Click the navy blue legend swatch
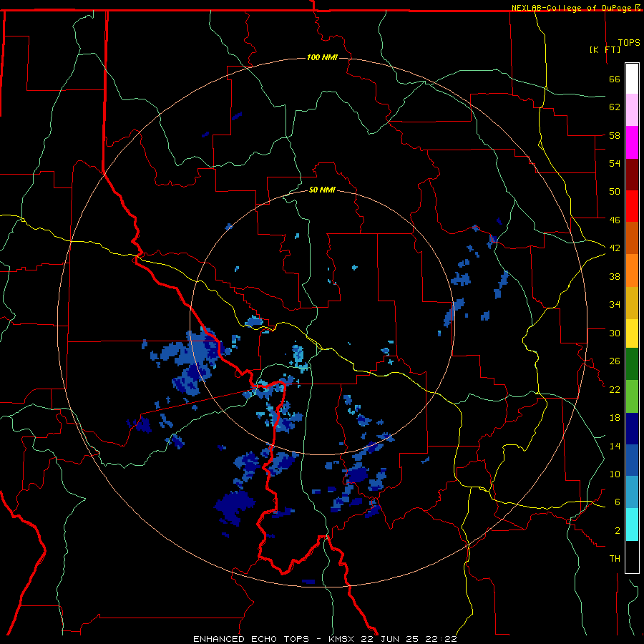 (632, 429)
